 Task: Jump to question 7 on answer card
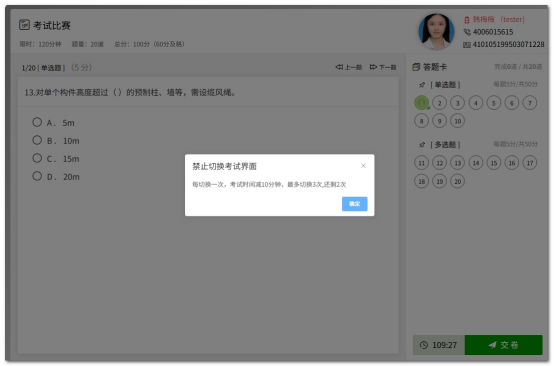point(530,103)
